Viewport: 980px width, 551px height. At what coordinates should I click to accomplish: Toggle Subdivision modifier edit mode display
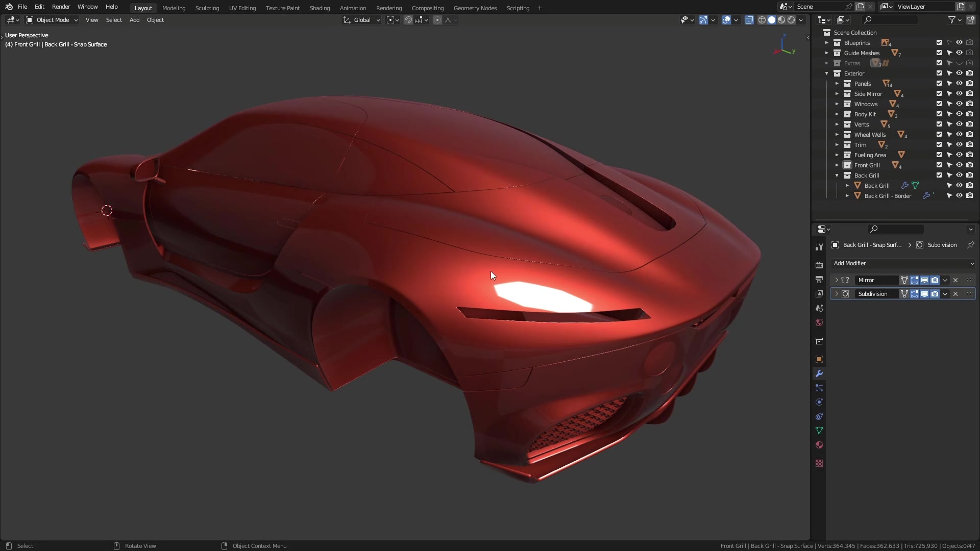pyautogui.click(x=914, y=294)
